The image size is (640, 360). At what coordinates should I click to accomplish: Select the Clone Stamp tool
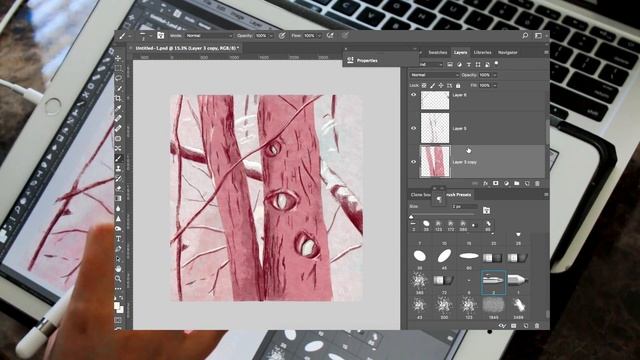118,168
